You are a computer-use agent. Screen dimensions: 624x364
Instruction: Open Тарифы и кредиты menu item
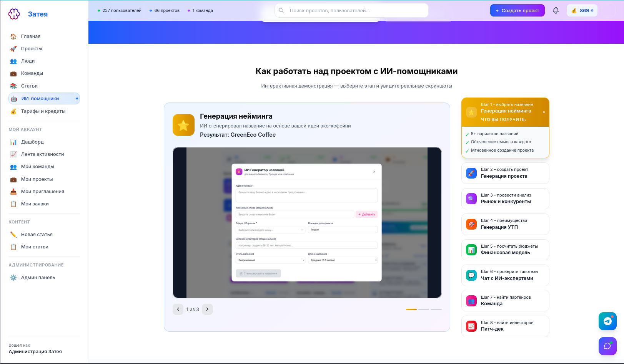(43, 111)
